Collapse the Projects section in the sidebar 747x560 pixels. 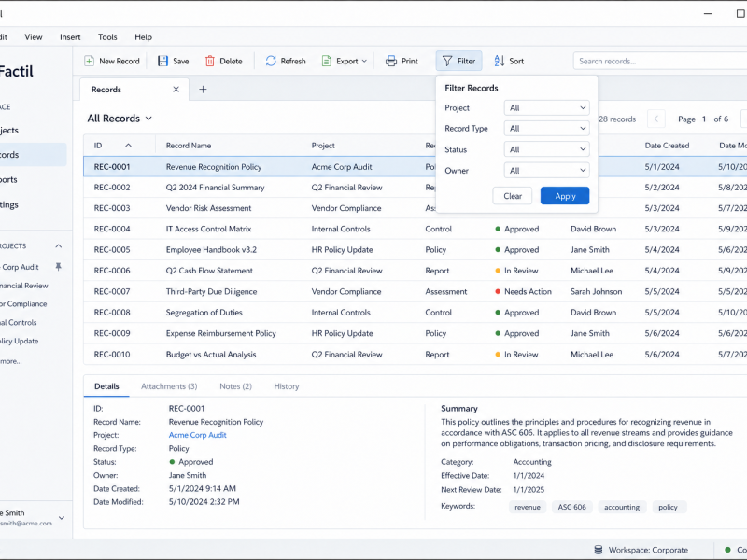(59, 246)
